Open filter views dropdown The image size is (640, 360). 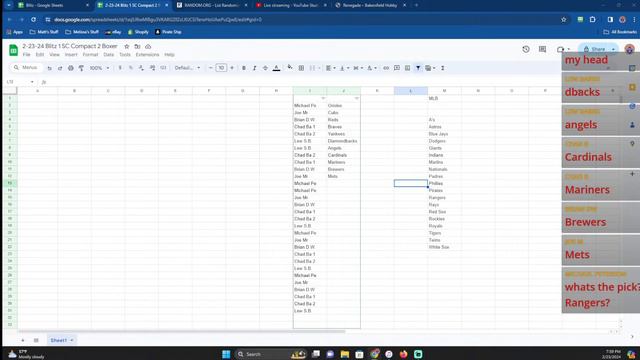click(430, 68)
